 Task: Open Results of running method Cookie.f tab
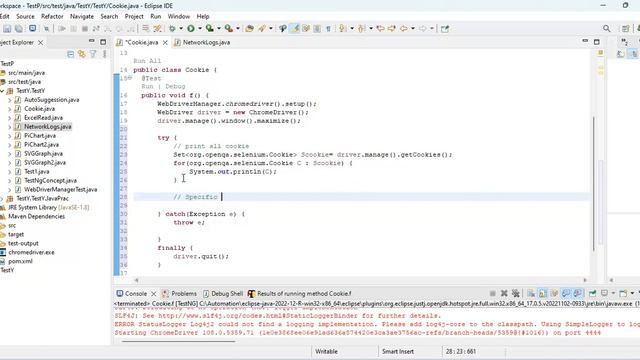pos(300,293)
